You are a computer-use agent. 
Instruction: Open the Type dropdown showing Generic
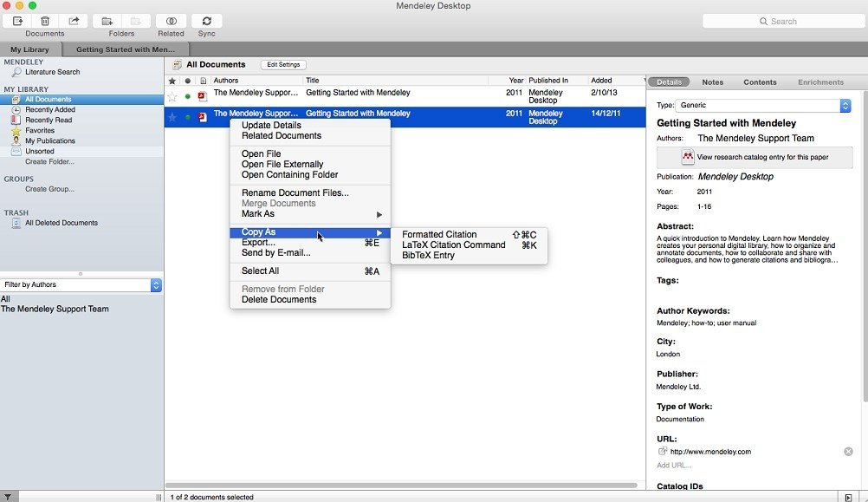coord(764,105)
